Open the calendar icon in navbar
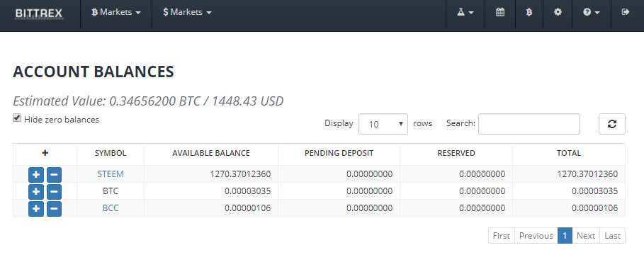Viewport: 644px width, 255px height. [500, 12]
